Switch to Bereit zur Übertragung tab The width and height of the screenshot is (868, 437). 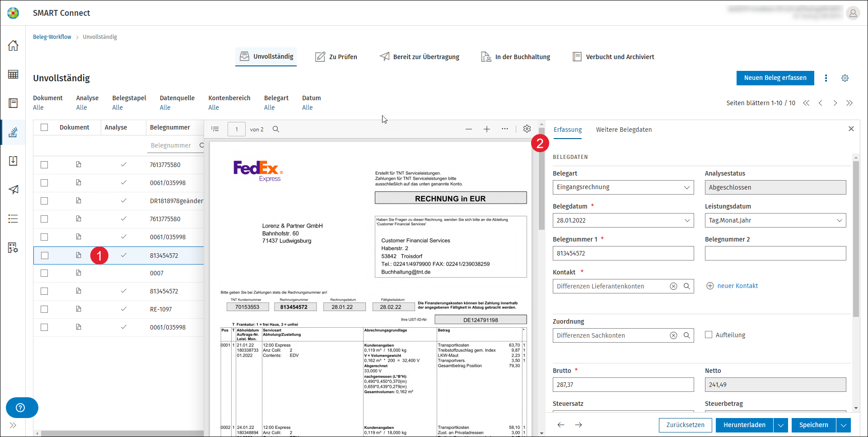pyautogui.click(x=420, y=57)
